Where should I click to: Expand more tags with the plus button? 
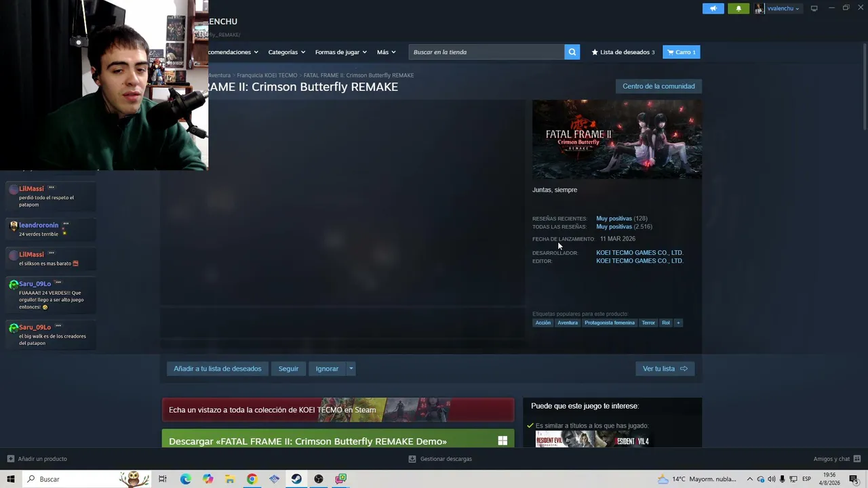(x=678, y=323)
